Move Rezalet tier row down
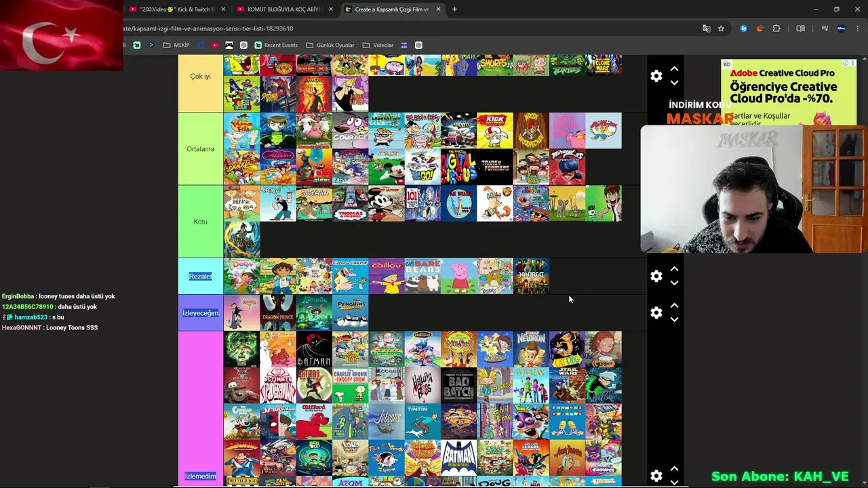 coord(674,283)
